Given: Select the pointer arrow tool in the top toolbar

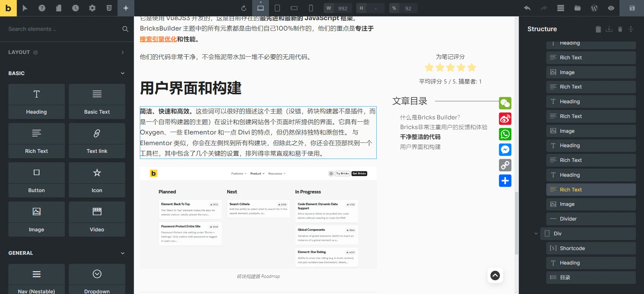Looking at the screenshot, I should tap(25, 8).
